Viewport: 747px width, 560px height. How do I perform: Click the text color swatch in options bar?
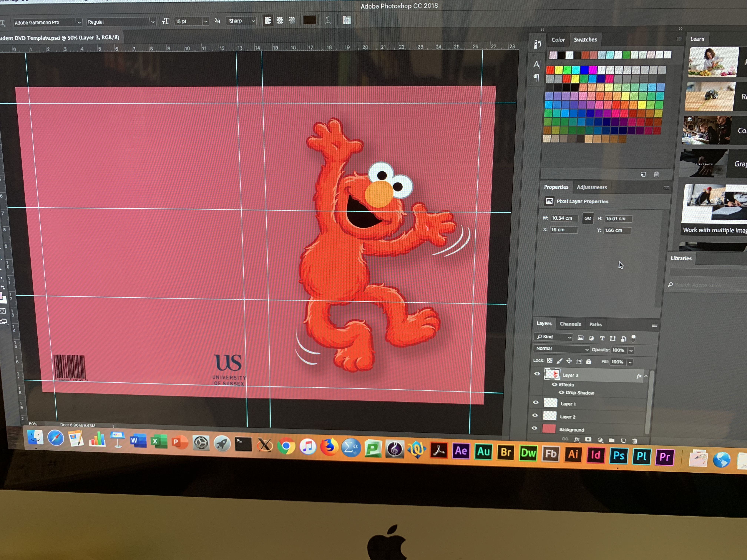tap(309, 20)
